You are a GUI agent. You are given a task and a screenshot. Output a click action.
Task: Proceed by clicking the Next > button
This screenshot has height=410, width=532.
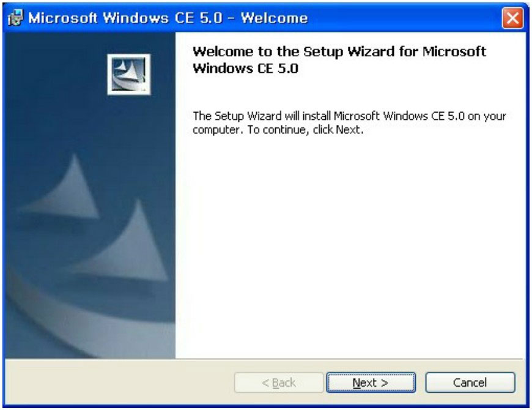(x=371, y=382)
